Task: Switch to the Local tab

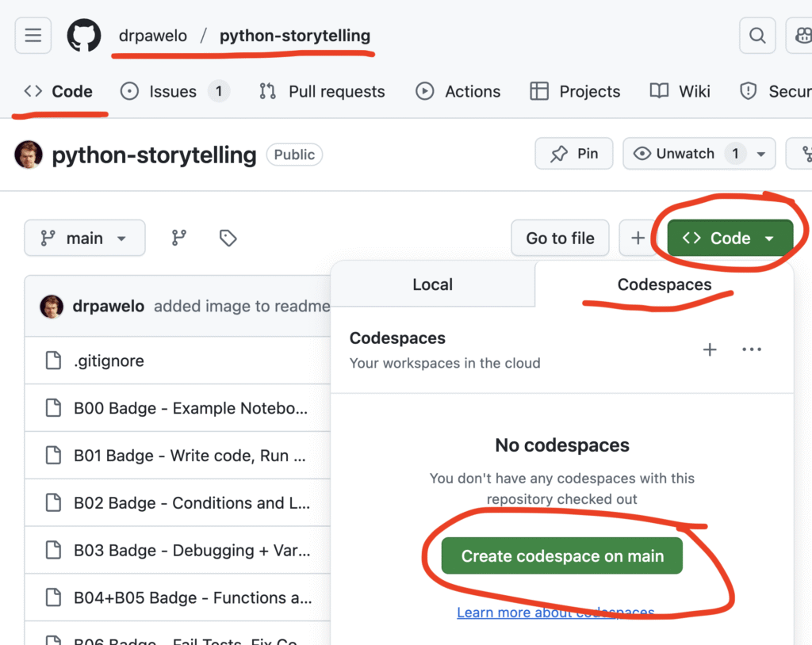Action: pos(432,284)
